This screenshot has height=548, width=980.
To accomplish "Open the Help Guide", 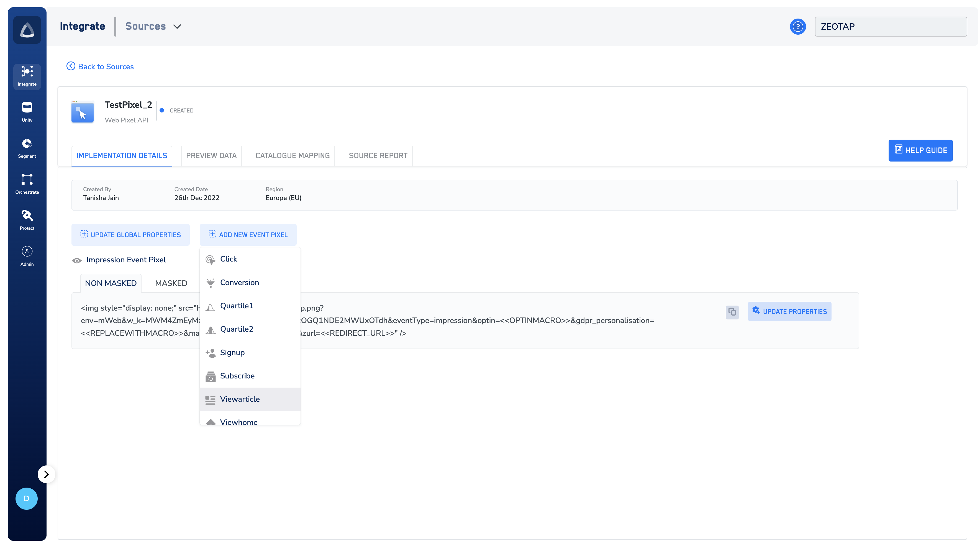I will pyautogui.click(x=920, y=150).
